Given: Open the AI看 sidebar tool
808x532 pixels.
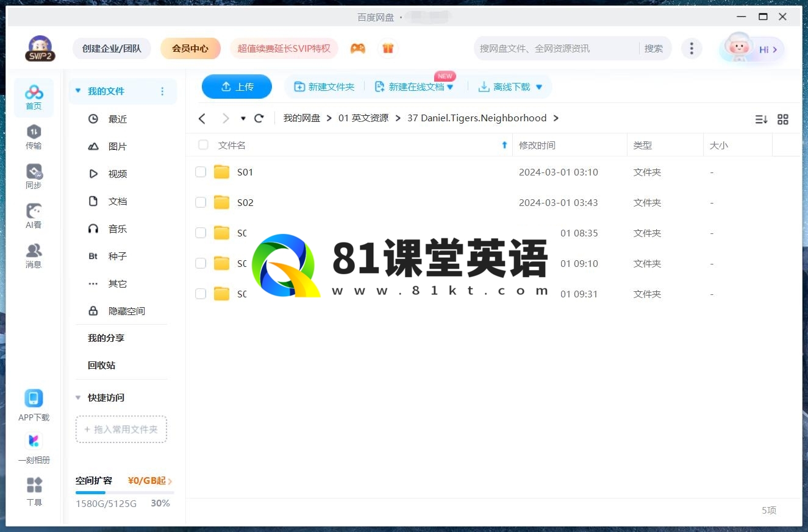Looking at the screenshot, I should [x=34, y=216].
